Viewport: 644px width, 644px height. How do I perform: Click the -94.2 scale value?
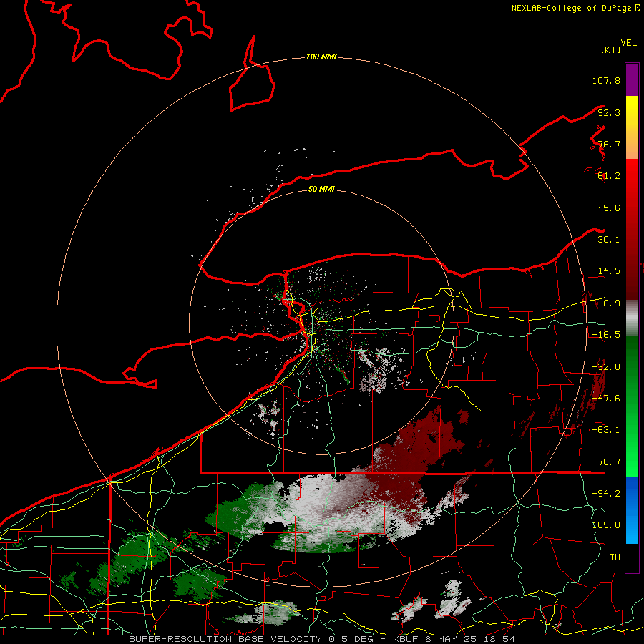[606, 494]
